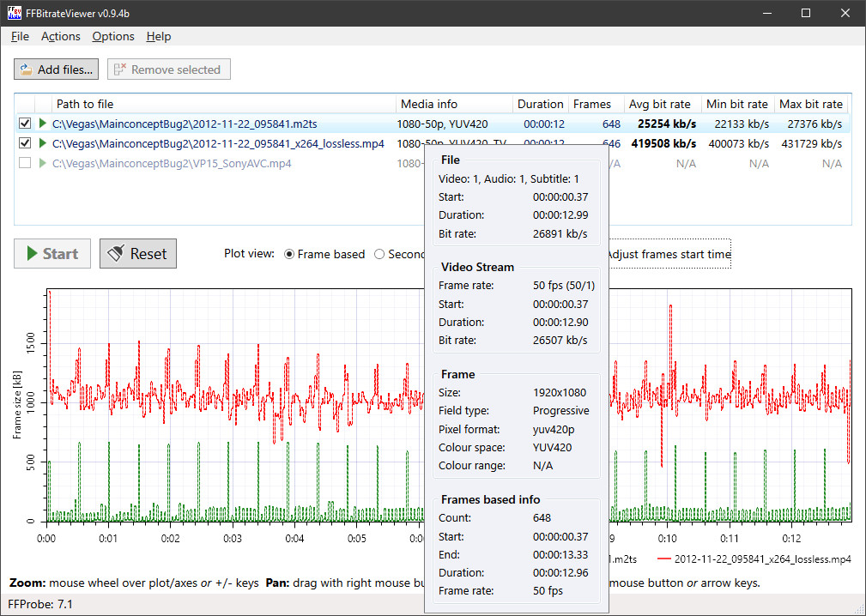This screenshot has width=866, height=616.
Task: Click the FFBitrateViewer app icon in title bar
Action: 15,13
